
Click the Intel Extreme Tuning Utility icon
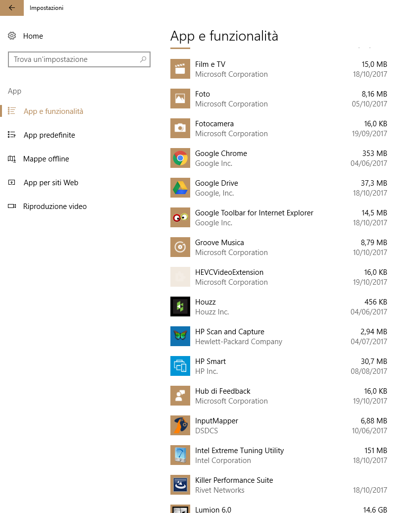pos(180,455)
